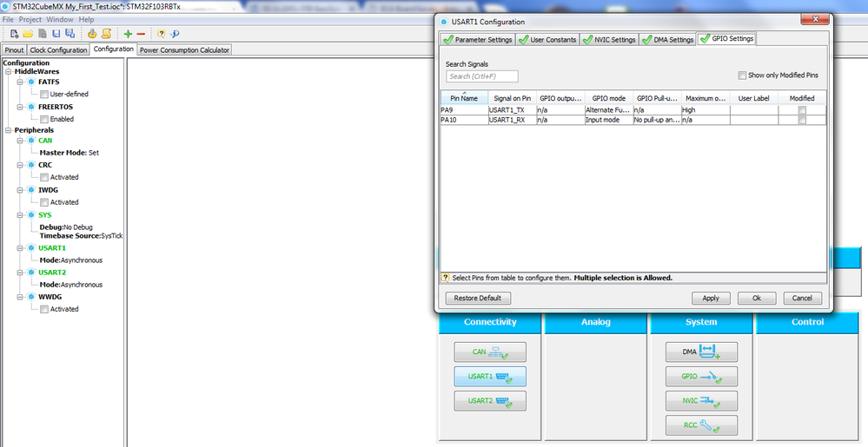This screenshot has height=447, width=868.
Task: Collapse the USART2 tree expander
Action: point(21,273)
